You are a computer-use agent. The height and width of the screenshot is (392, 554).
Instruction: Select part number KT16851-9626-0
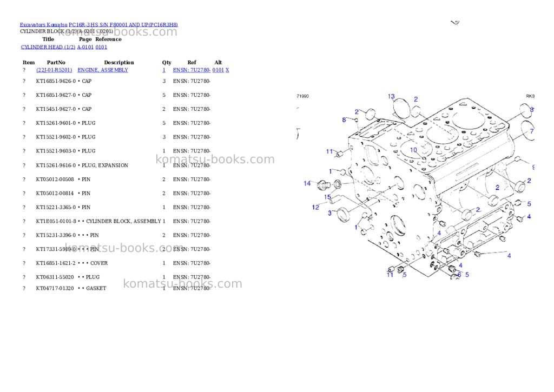(x=56, y=81)
